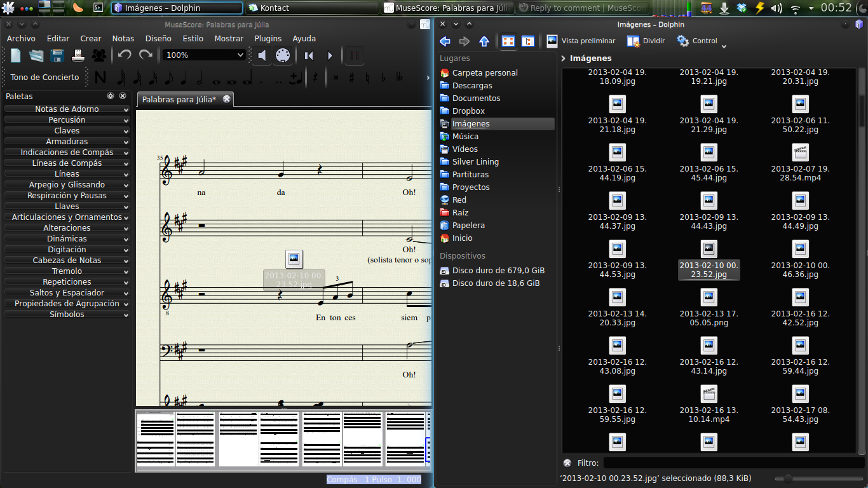Open Archivo menu in MuseScore
Image resolution: width=868 pixels, height=488 pixels.
[21, 38]
